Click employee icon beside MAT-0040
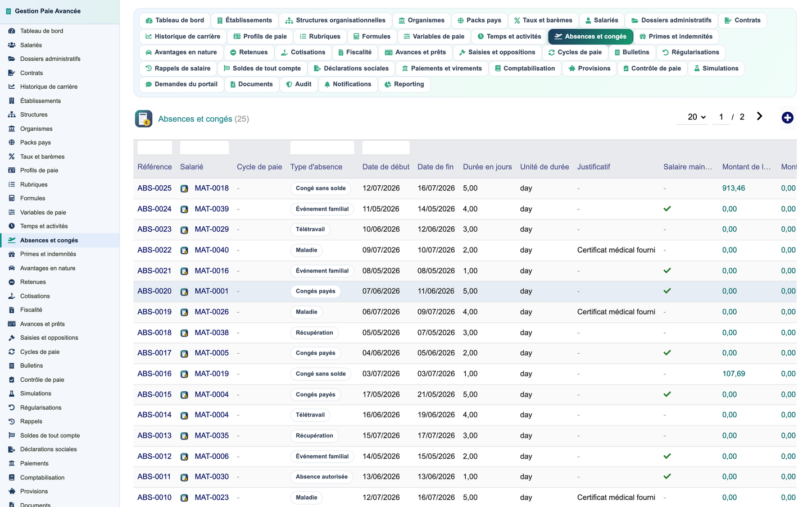The width and height of the screenshot is (812, 507). 184,250
